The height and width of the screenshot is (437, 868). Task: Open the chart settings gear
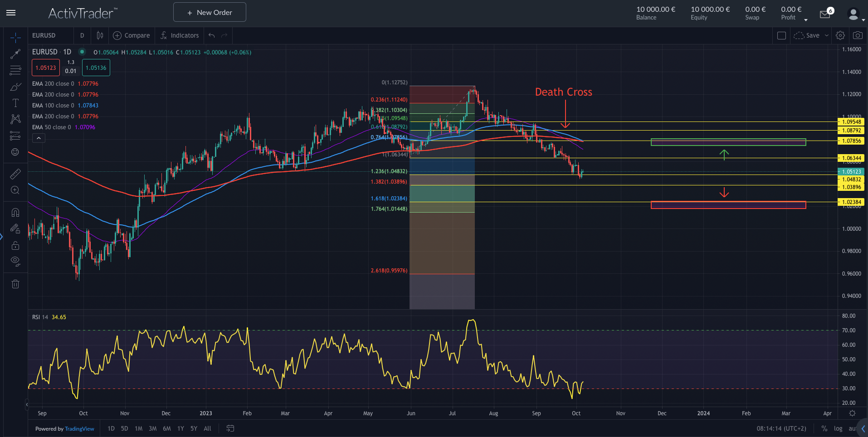(840, 35)
